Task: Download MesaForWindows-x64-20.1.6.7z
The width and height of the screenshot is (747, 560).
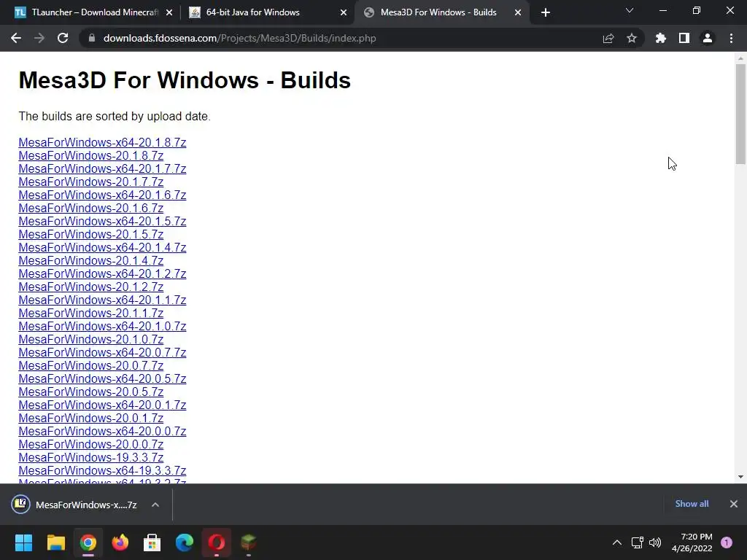Action: 102,195
